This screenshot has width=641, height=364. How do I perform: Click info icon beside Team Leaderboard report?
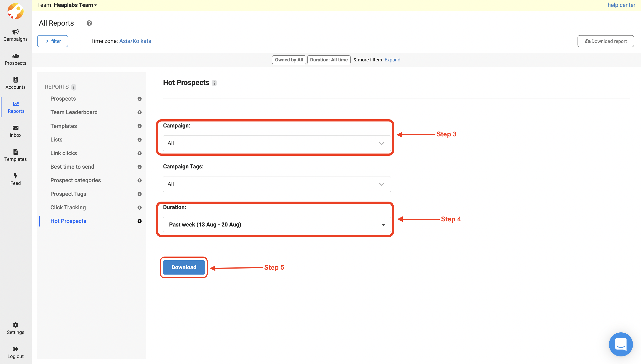click(x=139, y=112)
